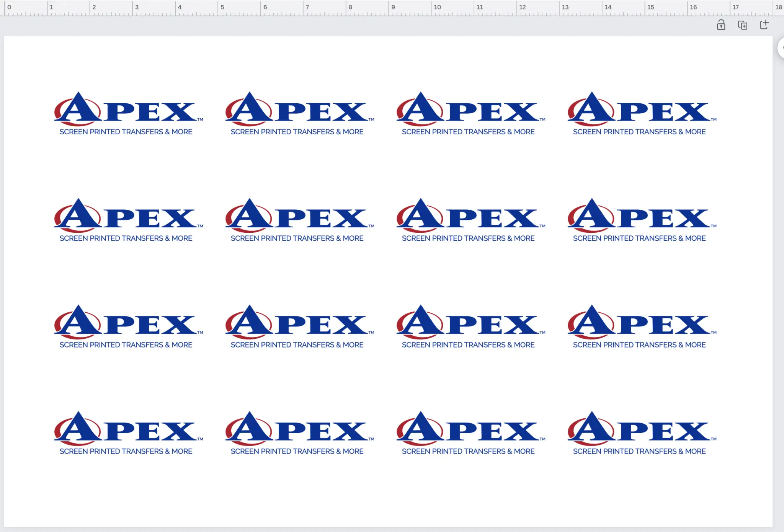Select third row, third Apex logo
Screen dimensions: 784x532
[x=470, y=327]
